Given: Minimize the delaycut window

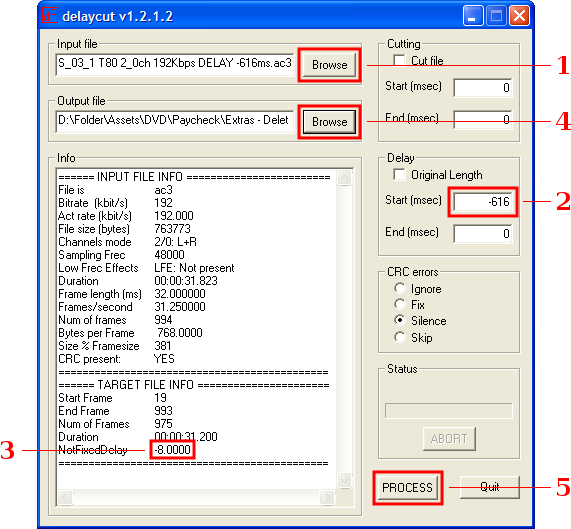Looking at the screenshot, I should 473,16.
